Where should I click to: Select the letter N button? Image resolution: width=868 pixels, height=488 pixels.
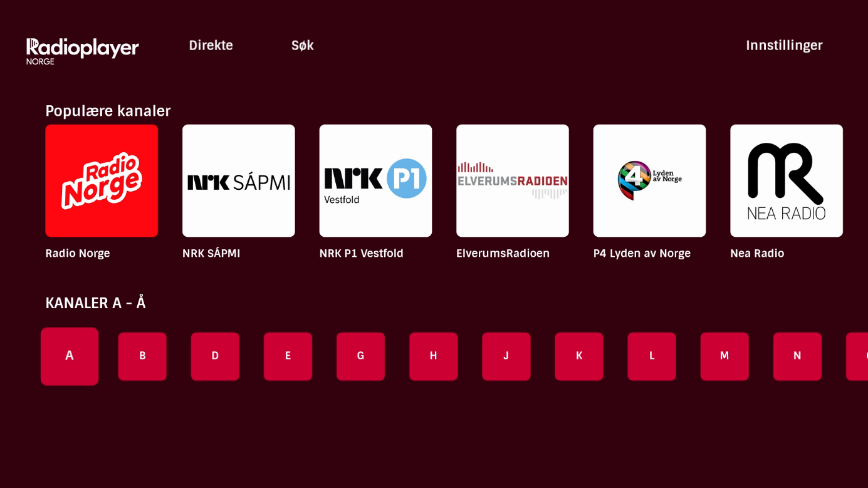pyautogui.click(x=797, y=356)
